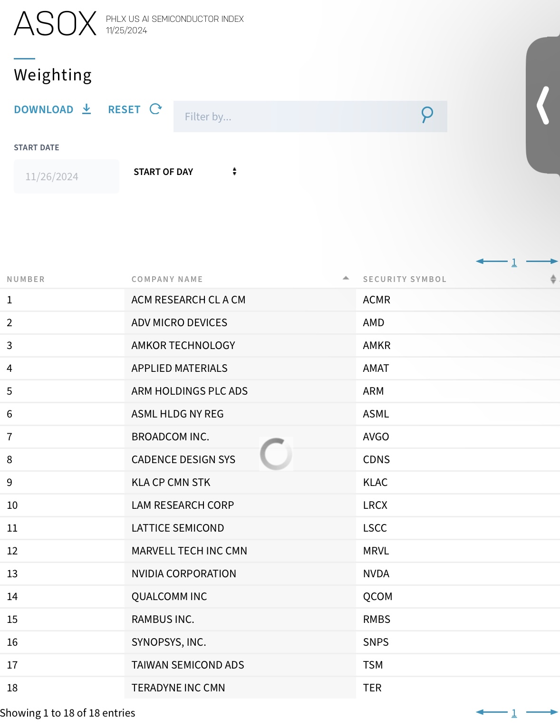Click the AVGO symbol cell
This screenshot has width=560, height=728.
pos(458,437)
